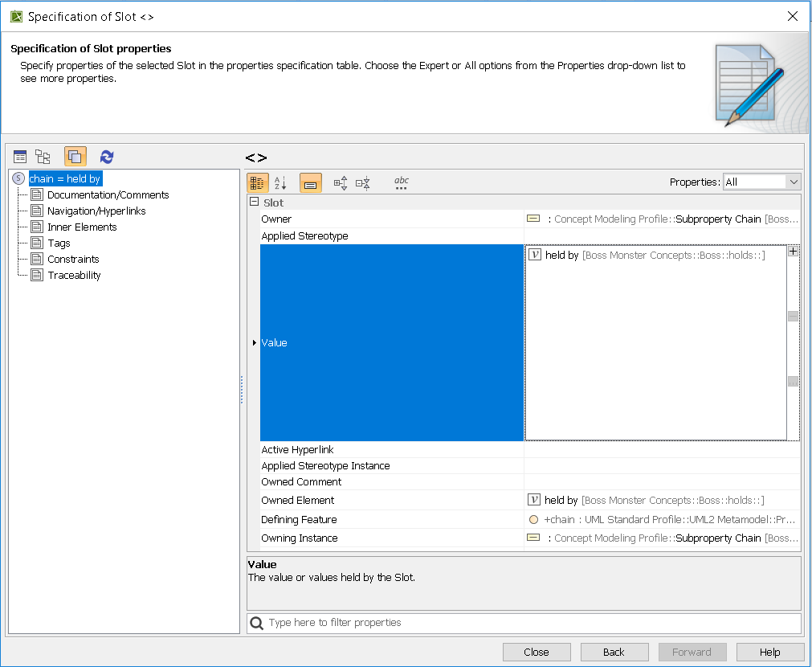Image resolution: width=812 pixels, height=667 pixels.
Task: Click the Slot icon beside chain node
Action: (18, 178)
